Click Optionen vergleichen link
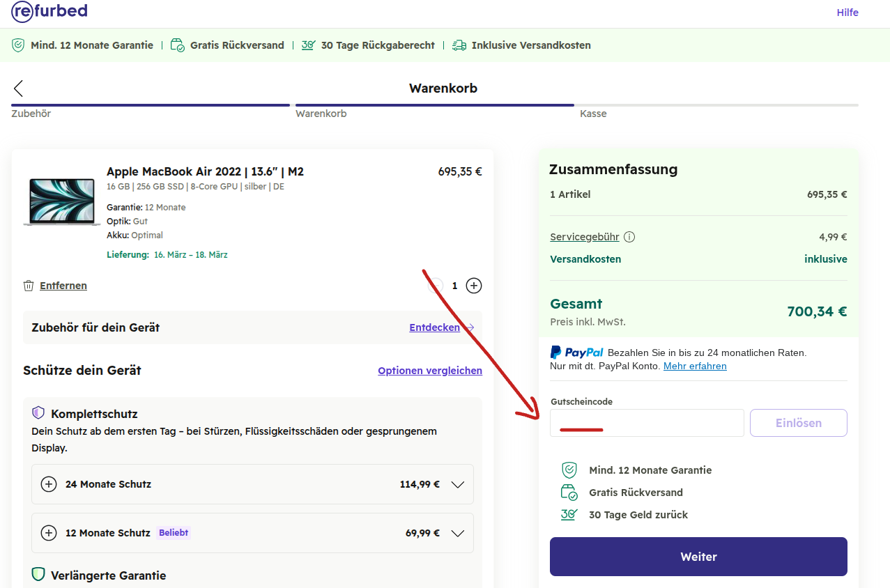Image resolution: width=890 pixels, height=588 pixels. pos(429,370)
